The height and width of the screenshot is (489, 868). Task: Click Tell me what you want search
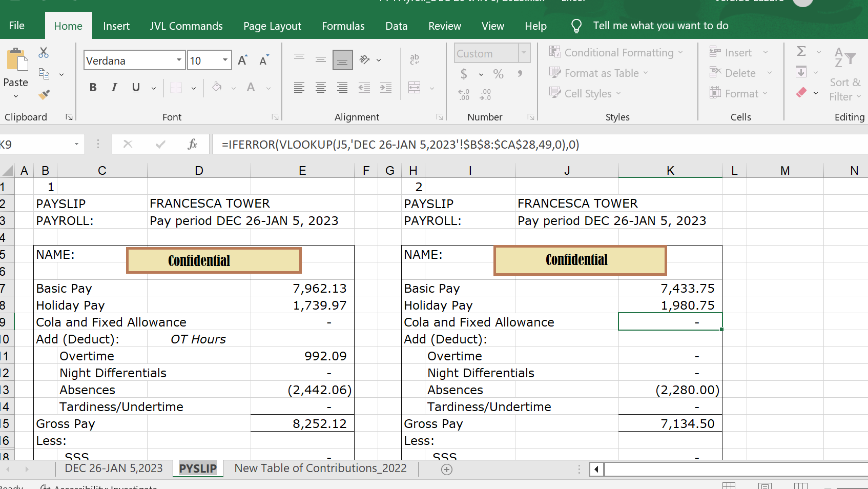[660, 26]
